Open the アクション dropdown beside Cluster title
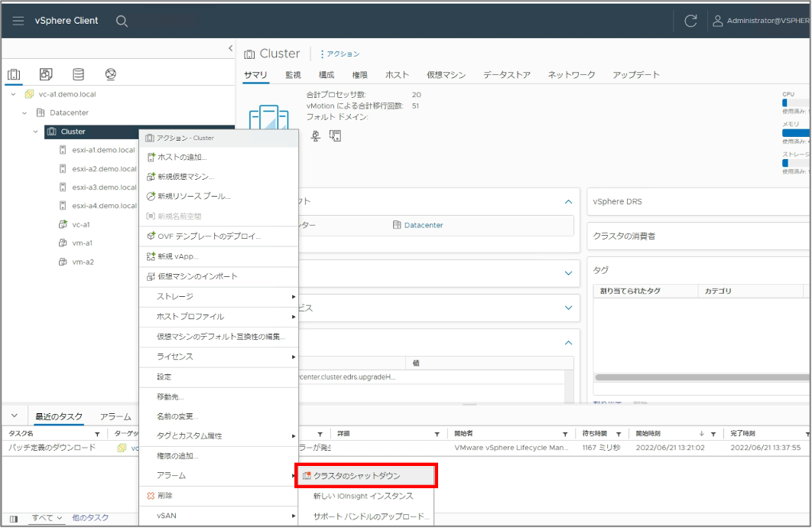 [339, 54]
